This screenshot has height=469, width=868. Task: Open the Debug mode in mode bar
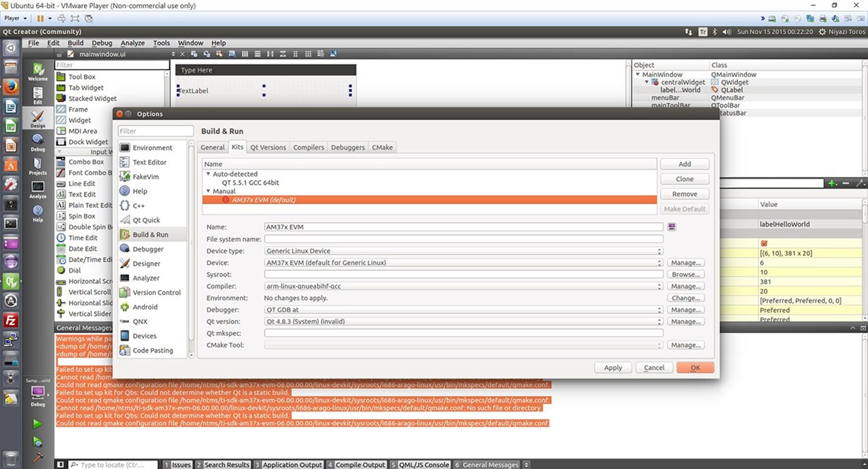pyautogui.click(x=37, y=141)
